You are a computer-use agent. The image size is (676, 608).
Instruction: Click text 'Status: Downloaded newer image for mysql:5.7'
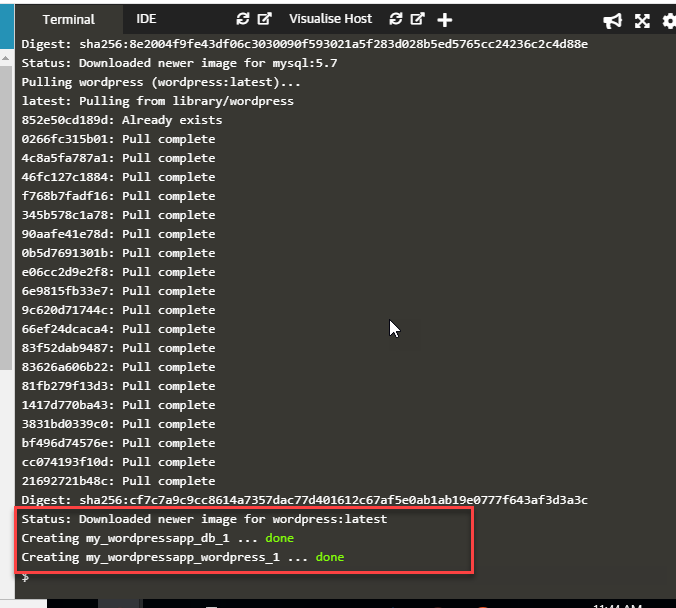[x=179, y=63]
